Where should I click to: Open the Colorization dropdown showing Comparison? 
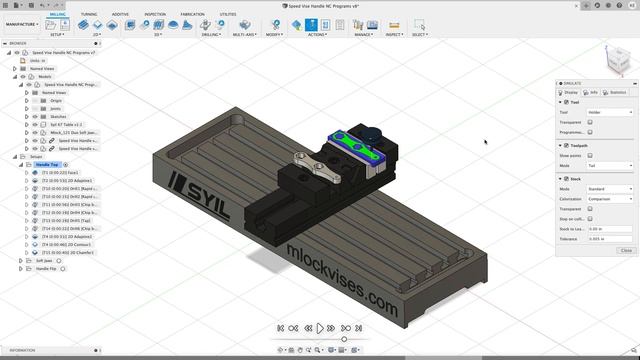pyautogui.click(x=610, y=199)
